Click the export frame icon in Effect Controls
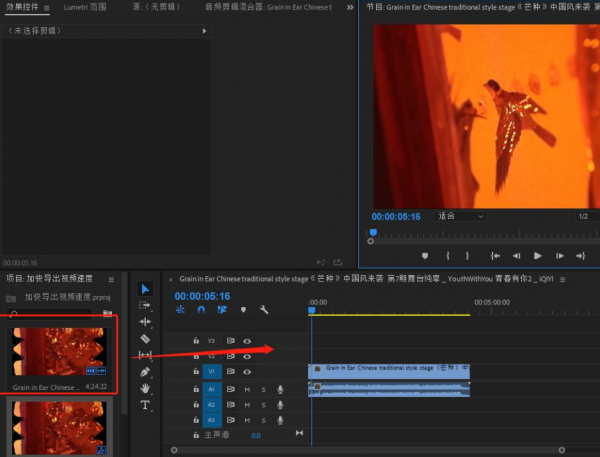 click(x=338, y=262)
